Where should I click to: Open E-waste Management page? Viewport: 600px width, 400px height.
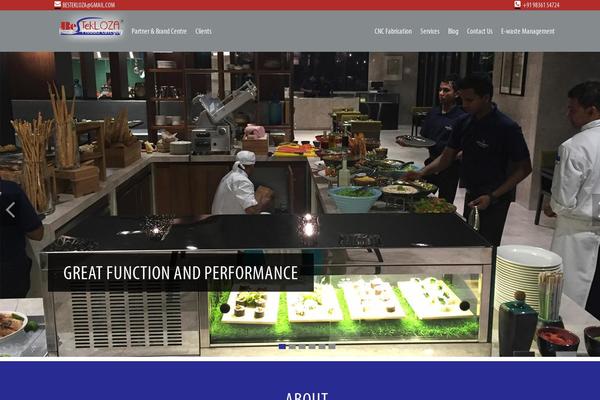527,31
